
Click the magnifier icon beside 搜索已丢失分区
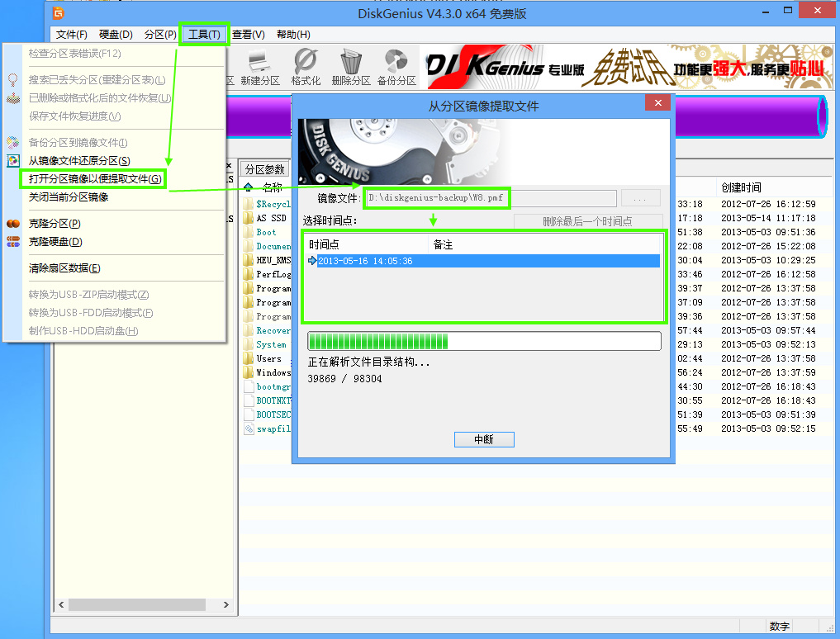(x=13, y=80)
